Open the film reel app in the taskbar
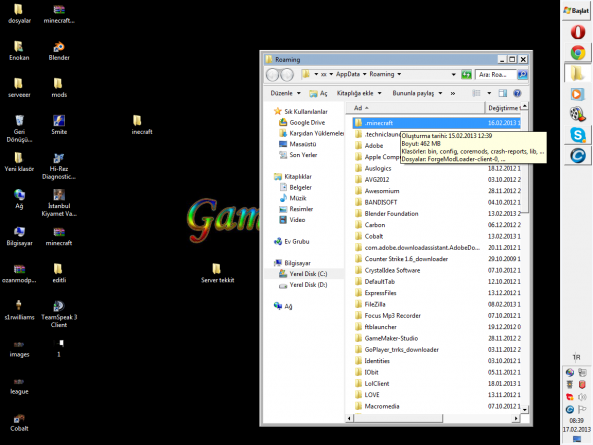This screenshot has height=445, width=593. [x=577, y=114]
